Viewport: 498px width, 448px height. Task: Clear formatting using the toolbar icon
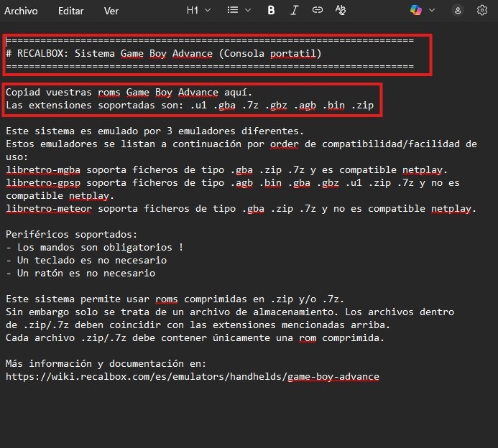point(341,10)
